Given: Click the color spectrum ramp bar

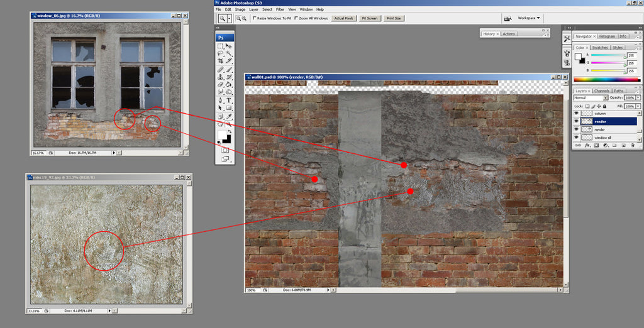Looking at the screenshot, I should [x=606, y=80].
